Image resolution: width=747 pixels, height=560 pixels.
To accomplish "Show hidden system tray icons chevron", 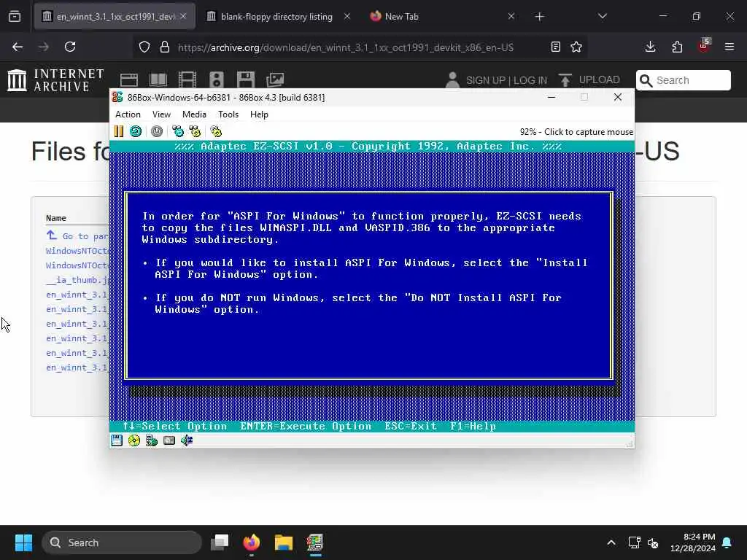I will [611, 542].
